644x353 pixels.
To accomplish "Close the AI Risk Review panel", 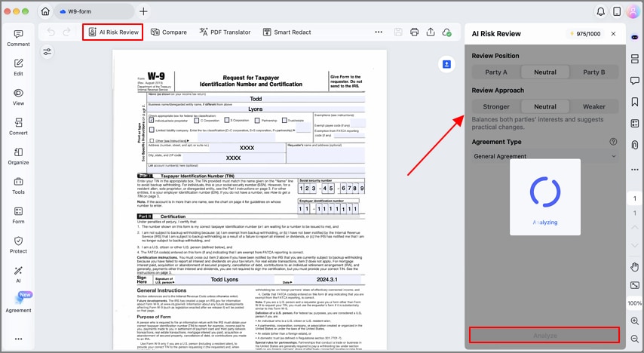I will 613,34.
